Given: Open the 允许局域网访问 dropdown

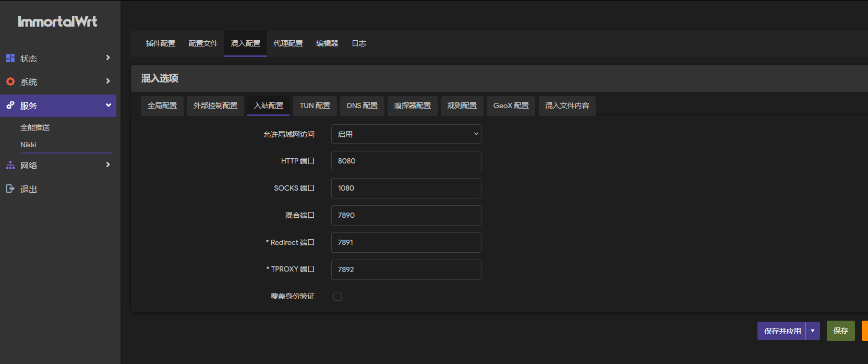Looking at the screenshot, I should [x=406, y=134].
